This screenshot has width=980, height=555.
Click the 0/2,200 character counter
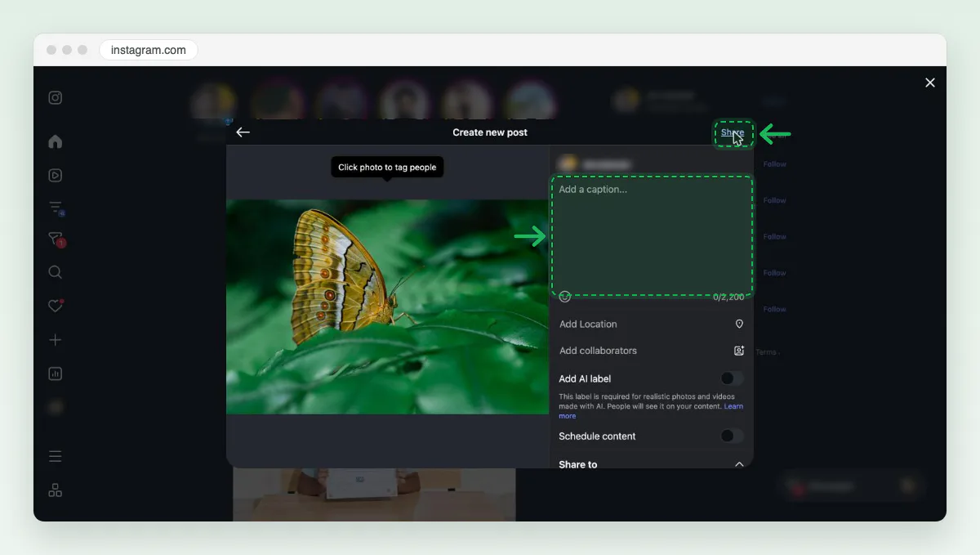tap(728, 298)
